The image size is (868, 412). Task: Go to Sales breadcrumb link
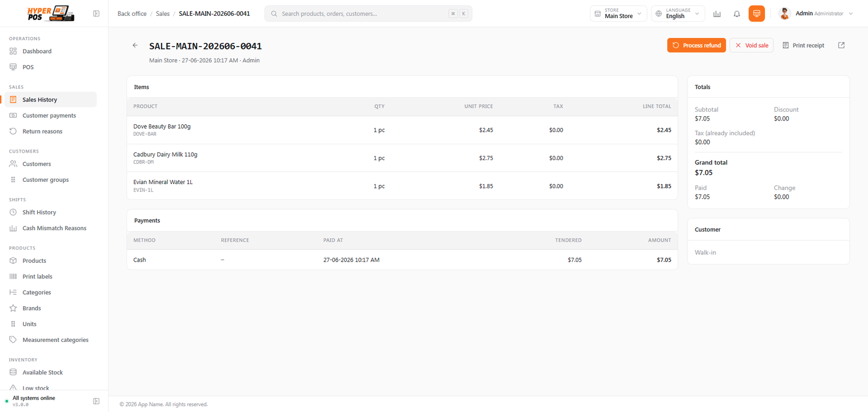163,14
